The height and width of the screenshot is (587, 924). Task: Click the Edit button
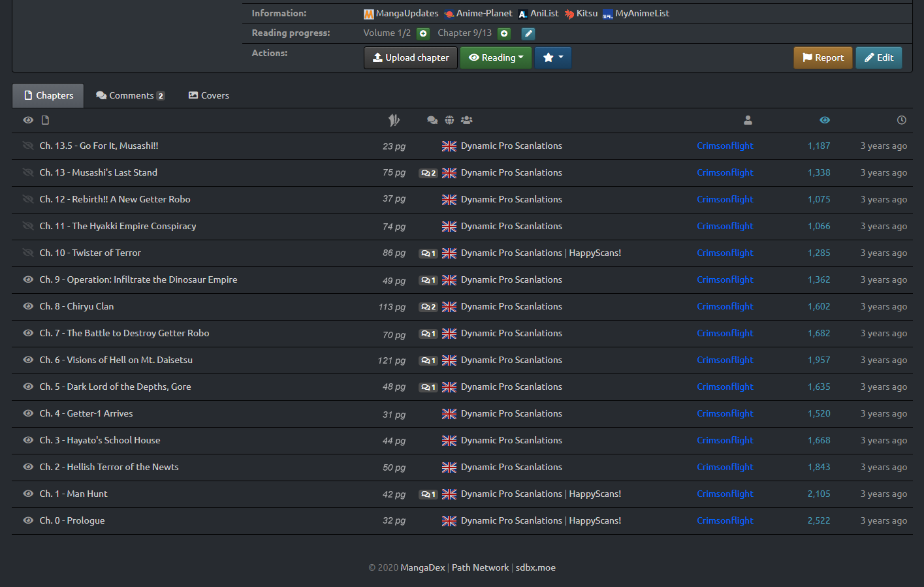878,57
